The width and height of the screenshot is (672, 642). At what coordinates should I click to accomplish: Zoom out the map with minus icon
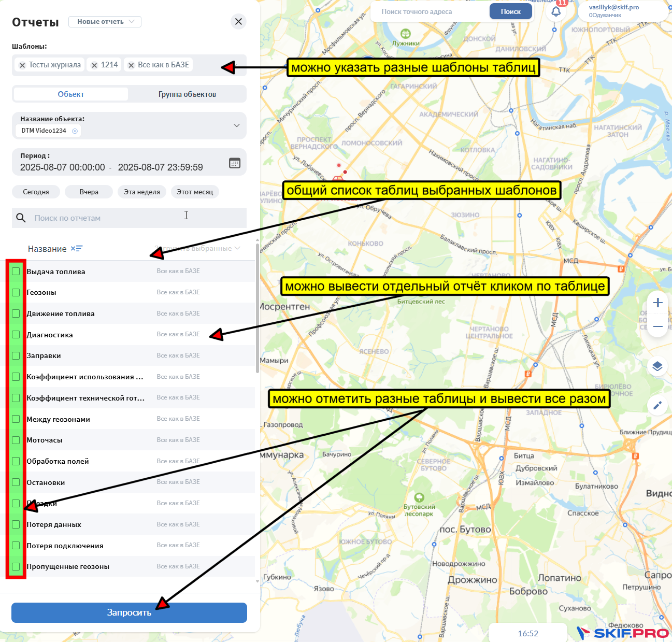pyautogui.click(x=657, y=326)
